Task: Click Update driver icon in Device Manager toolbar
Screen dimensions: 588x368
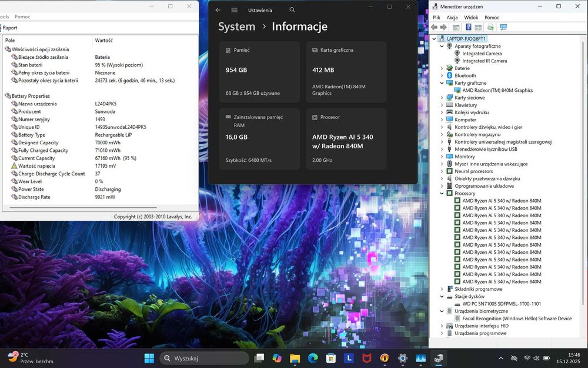Action: point(490,28)
